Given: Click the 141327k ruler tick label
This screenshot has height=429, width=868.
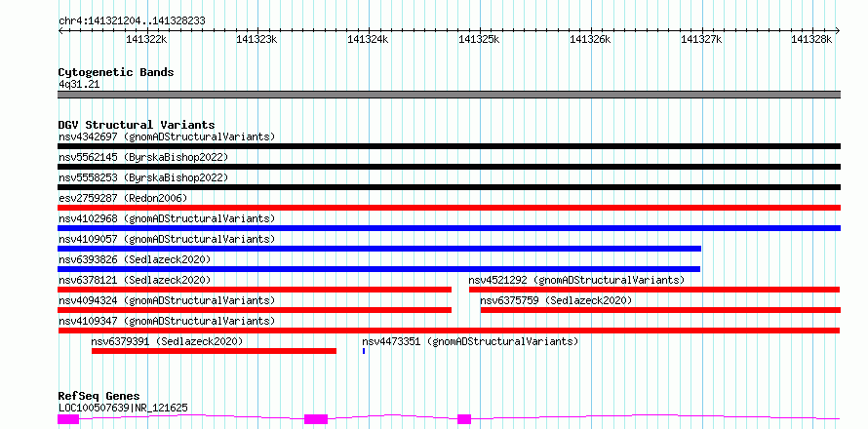Looking at the screenshot, I should [701, 40].
